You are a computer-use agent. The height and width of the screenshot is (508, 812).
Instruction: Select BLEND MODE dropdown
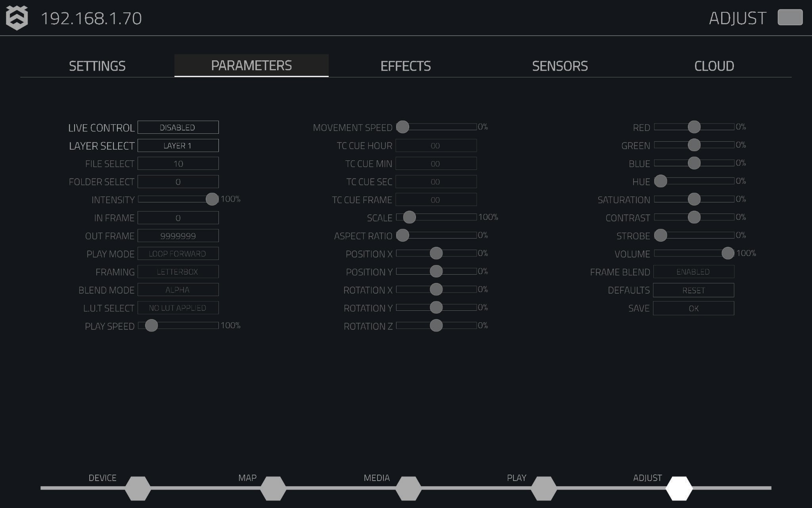tap(178, 289)
